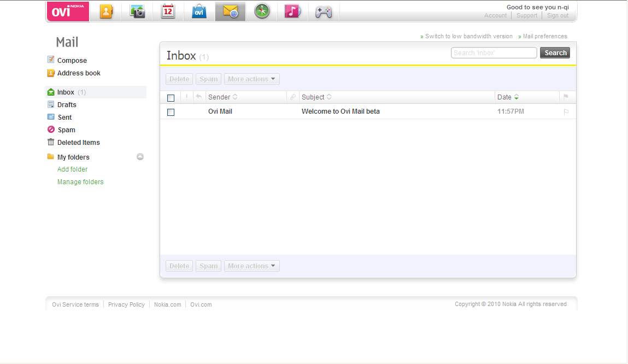Click the Compose text link
The width and height of the screenshot is (628, 364).
[72, 61]
